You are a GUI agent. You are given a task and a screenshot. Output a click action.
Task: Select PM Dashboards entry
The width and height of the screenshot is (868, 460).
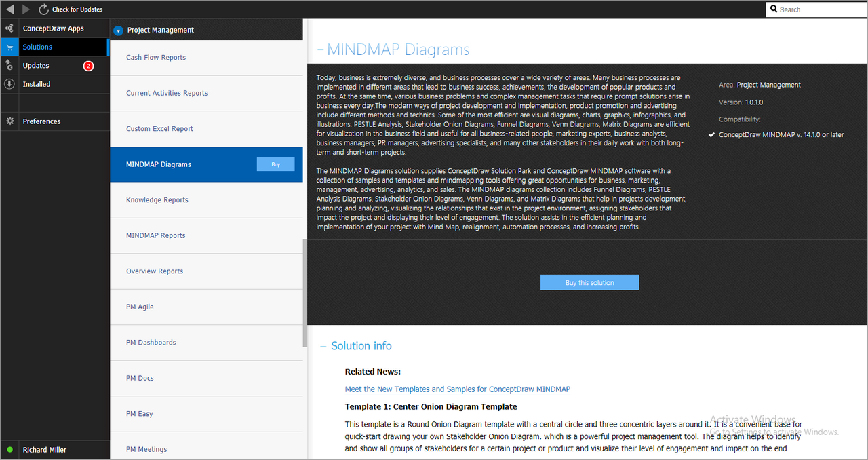[x=206, y=343]
